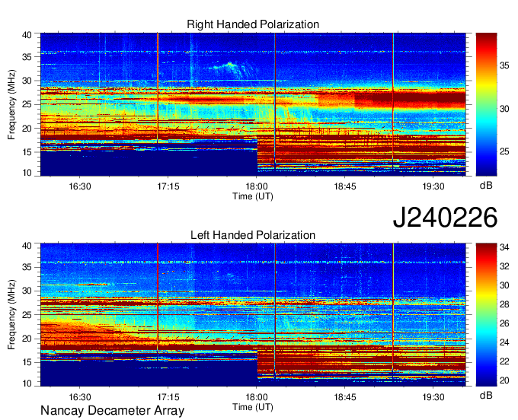This screenshot has height=420, width=518.
Task: Click the "dB" unit under Left Handed color bar
Action: point(486,396)
